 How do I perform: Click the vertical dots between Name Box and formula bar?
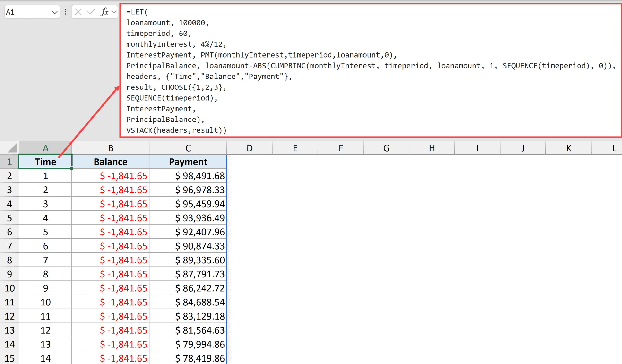tap(65, 12)
